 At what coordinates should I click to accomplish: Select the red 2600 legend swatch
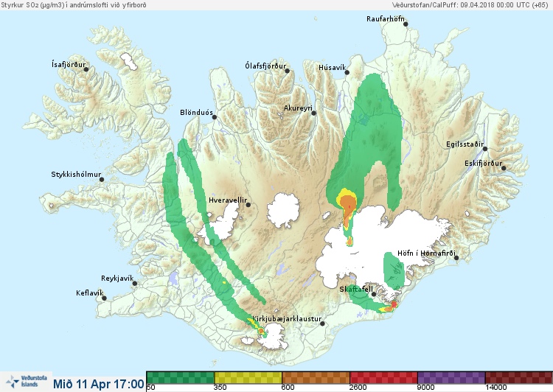click(383, 377)
